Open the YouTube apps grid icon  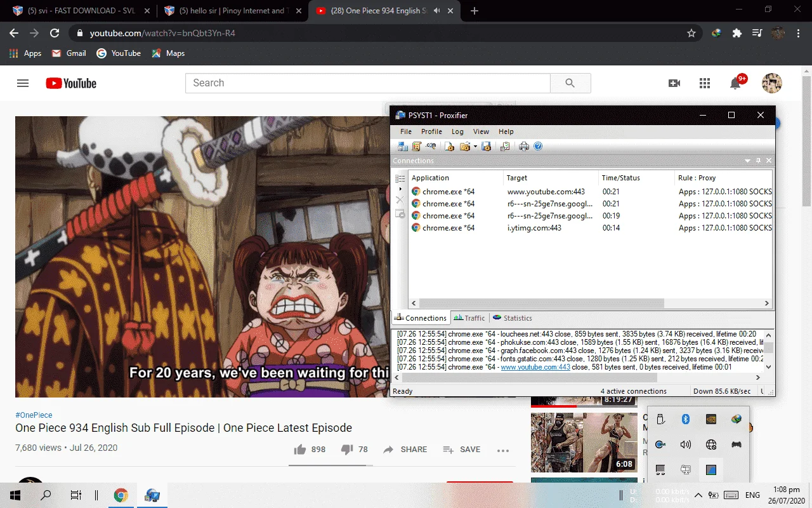705,83
